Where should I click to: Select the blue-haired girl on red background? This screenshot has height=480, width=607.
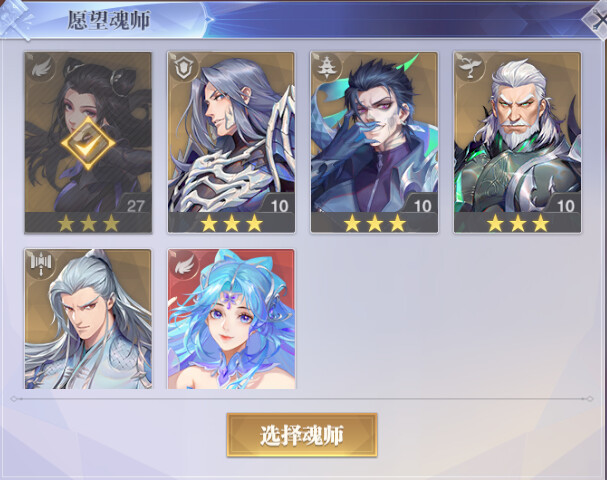pos(231,319)
